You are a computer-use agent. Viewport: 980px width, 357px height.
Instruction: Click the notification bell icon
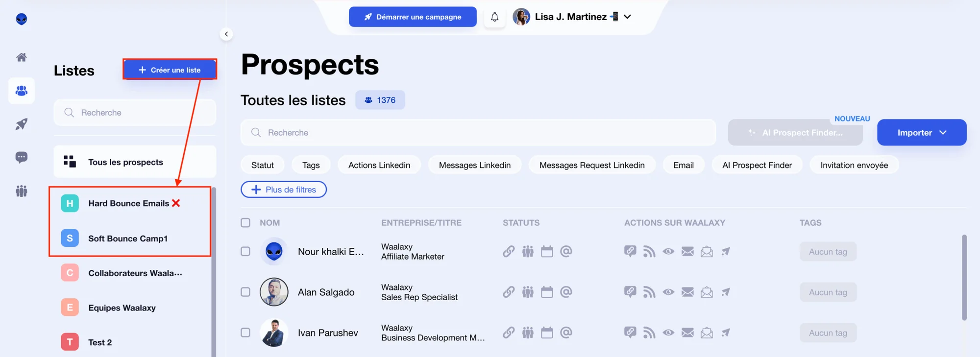(x=494, y=17)
